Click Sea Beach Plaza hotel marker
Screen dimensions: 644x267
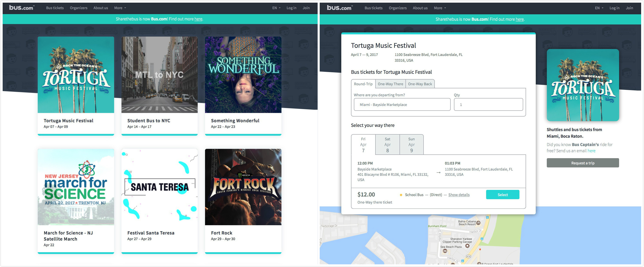point(445,251)
